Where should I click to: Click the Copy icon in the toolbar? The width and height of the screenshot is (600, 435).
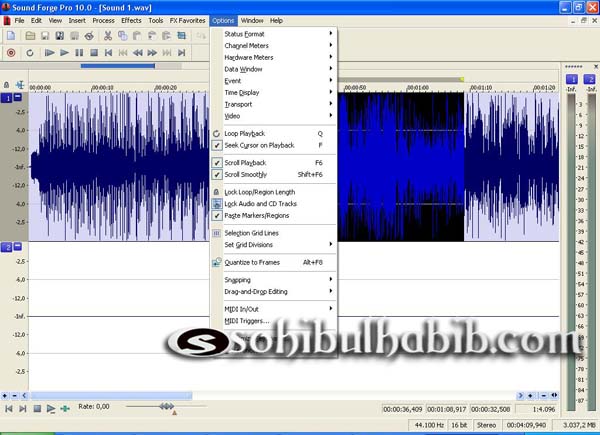click(x=122, y=36)
